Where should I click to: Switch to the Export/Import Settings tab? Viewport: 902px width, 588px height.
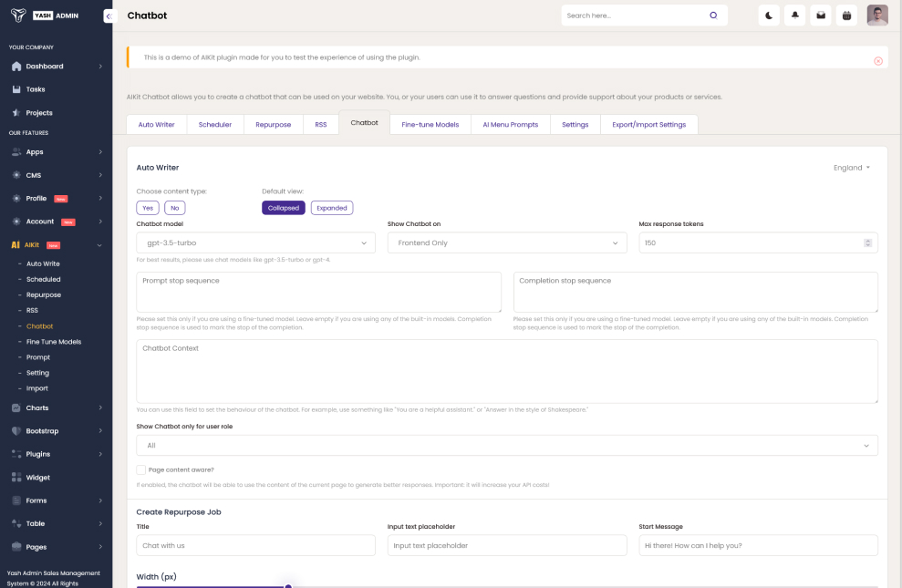tap(648, 125)
